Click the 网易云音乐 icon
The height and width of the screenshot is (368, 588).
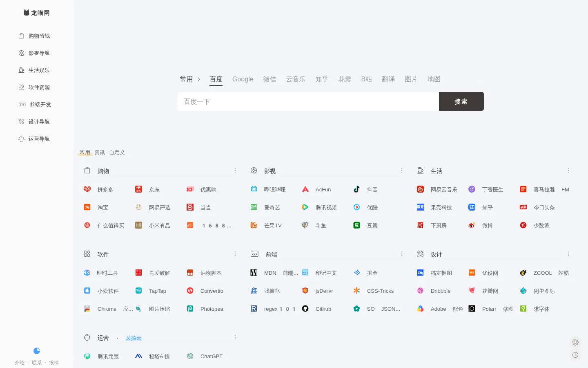pos(420,189)
